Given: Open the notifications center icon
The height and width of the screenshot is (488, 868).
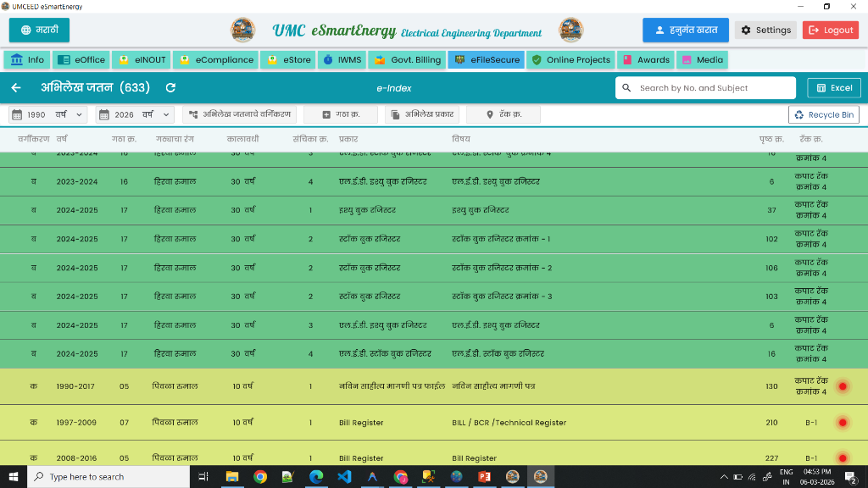Looking at the screenshot, I should 851,476.
